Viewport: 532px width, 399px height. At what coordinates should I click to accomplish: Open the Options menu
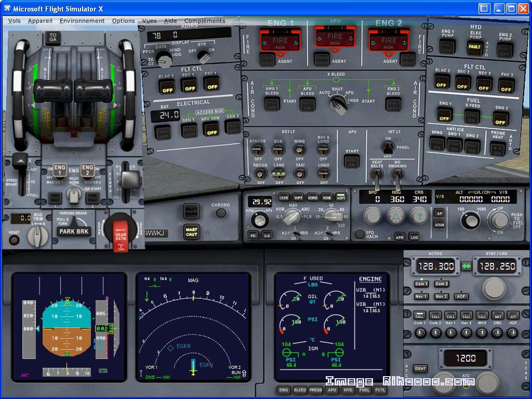pyautogui.click(x=123, y=21)
